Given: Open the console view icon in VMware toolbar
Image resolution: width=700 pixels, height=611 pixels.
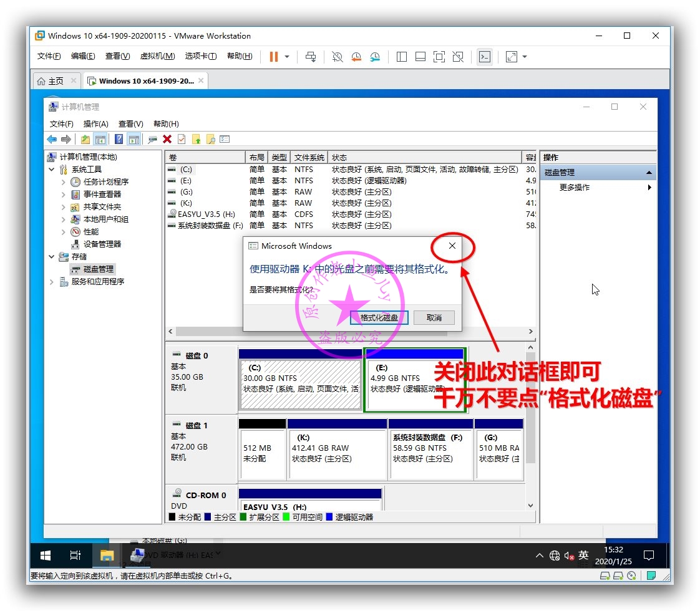Looking at the screenshot, I should tap(485, 57).
